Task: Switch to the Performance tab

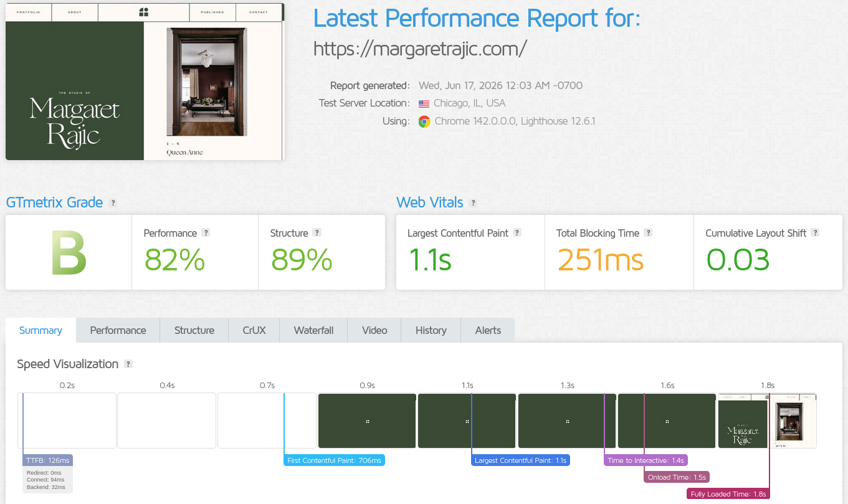Action: tap(118, 330)
